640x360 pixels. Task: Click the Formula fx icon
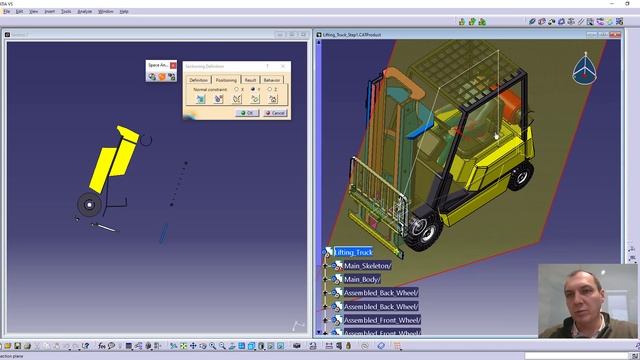click(x=102, y=346)
